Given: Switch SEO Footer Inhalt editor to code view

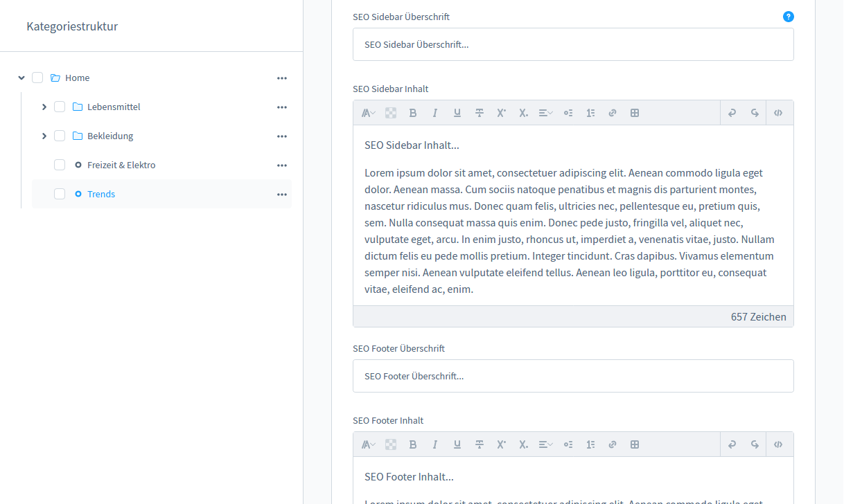Looking at the screenshot, I should click(x=779, y=444).
